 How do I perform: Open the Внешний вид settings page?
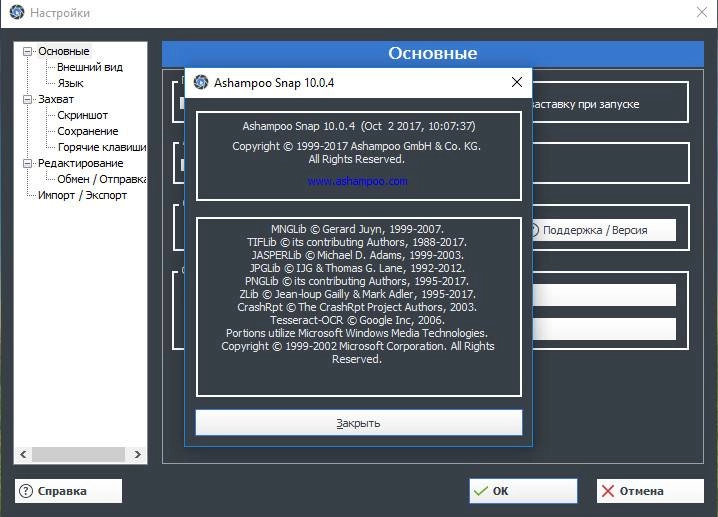(x=90, y=67)
